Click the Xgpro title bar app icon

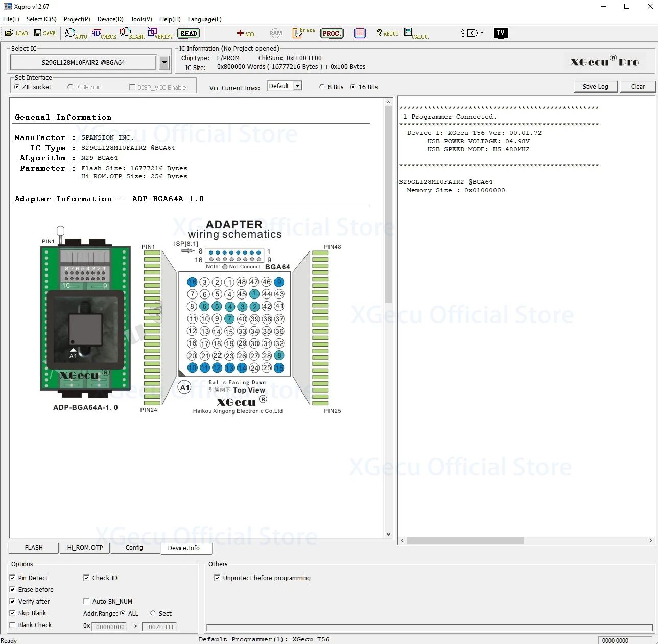pyautogui.click(x=7, y=7)
